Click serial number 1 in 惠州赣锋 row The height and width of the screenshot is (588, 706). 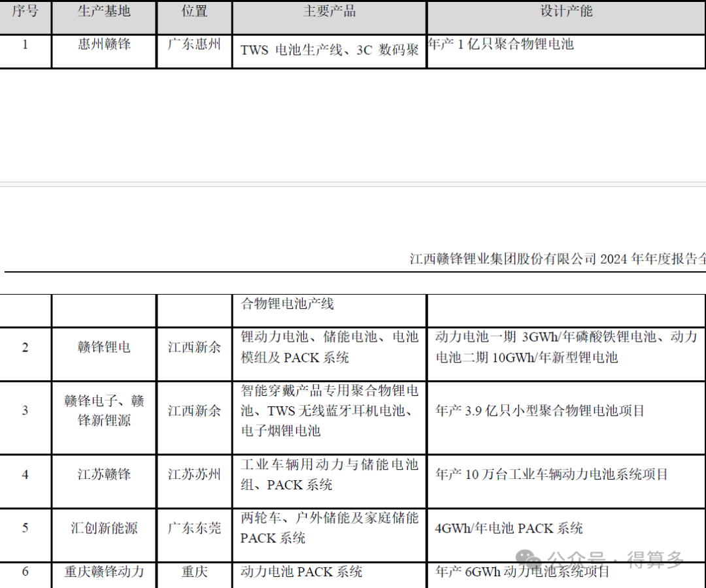click(25, 44)
